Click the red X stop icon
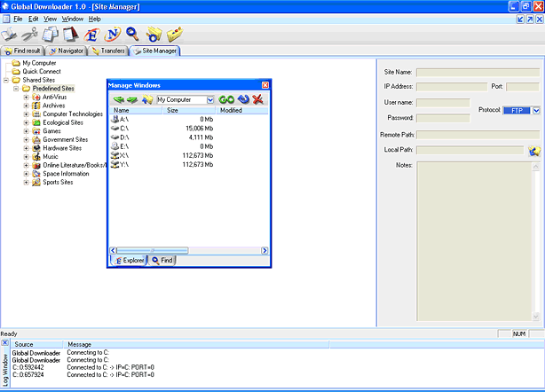 pos(257,99)
